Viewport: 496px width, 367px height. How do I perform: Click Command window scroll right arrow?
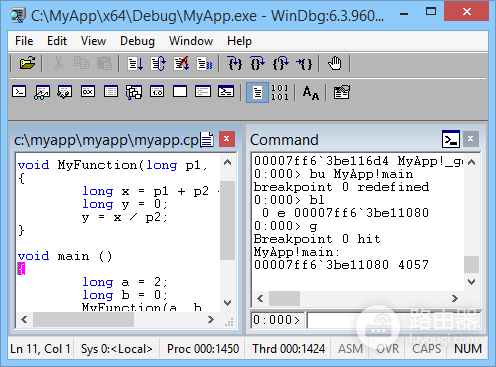pos(455,298)
